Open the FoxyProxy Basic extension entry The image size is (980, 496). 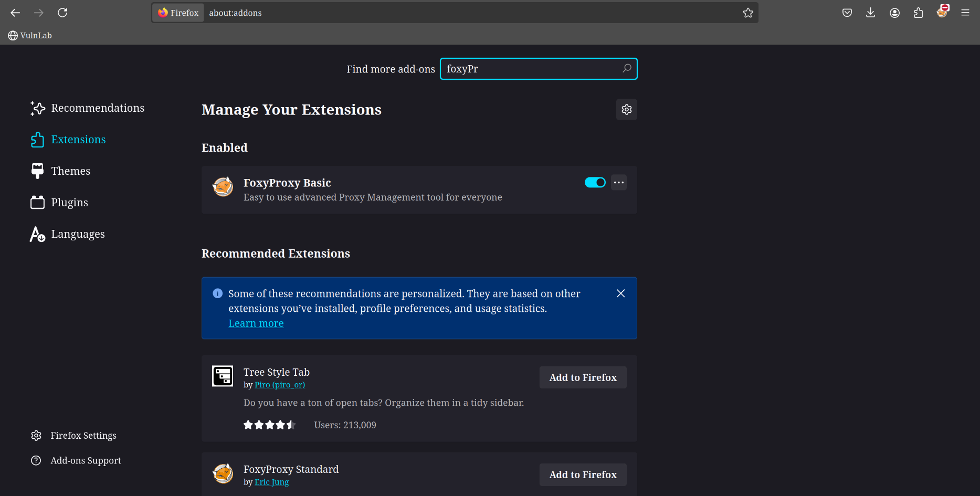[419, 189]
